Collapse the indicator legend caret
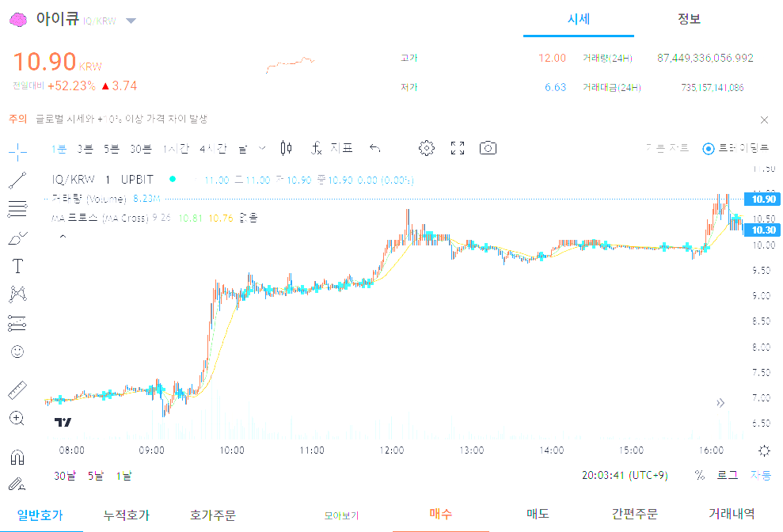Image resolution: width=783 pixels, height=532 pixels. tap(63, 237)
